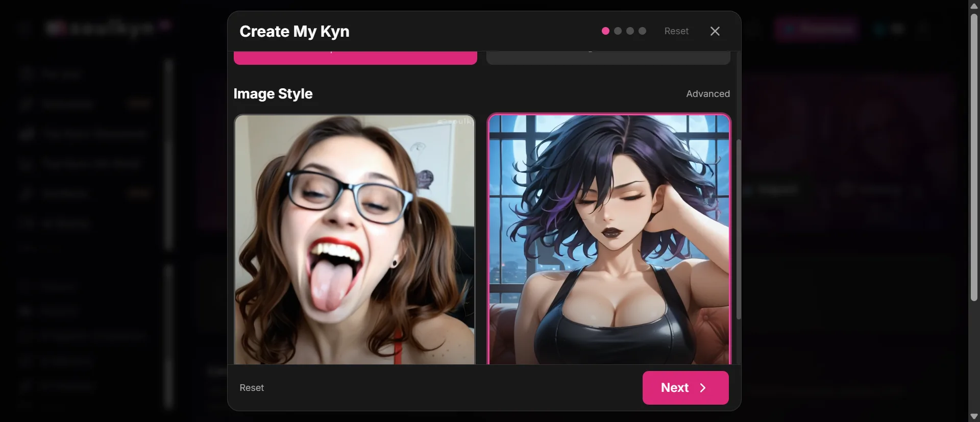Click the gray unselected option button
This screenshot has height=422, width=980.
click(608, 58)
